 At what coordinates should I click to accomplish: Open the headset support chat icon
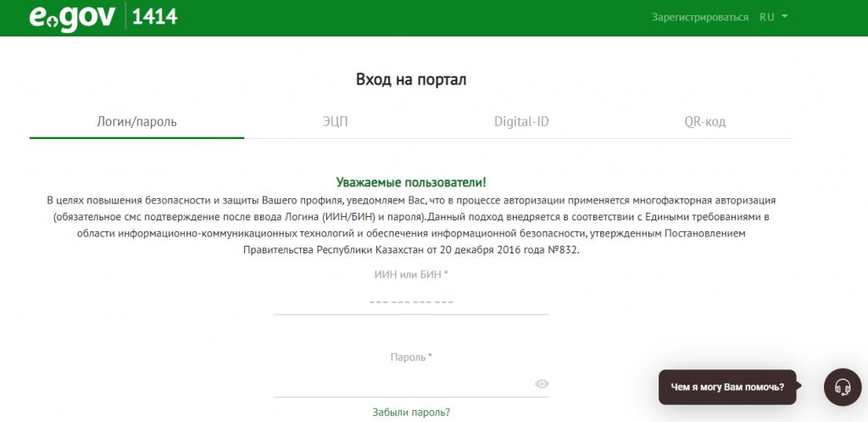843,387
